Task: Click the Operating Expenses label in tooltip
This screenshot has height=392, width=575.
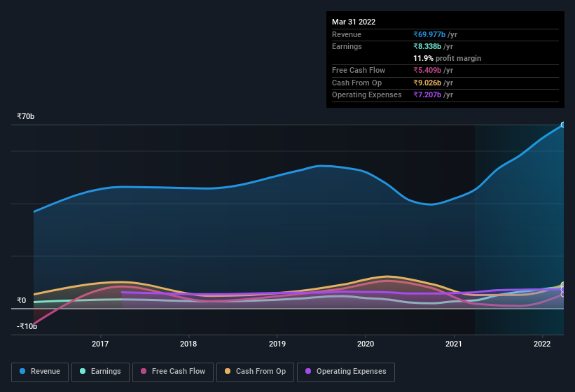Action: 367,94
